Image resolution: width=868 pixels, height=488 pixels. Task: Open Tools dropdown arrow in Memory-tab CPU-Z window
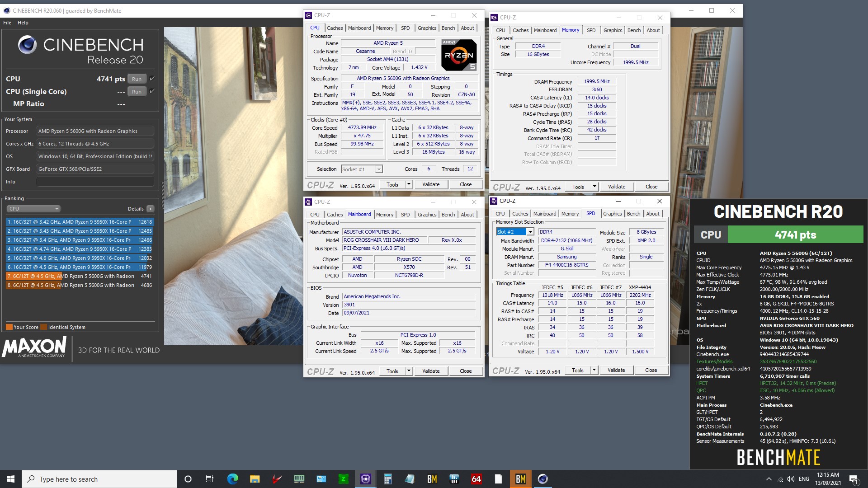(x=594, y=187)
